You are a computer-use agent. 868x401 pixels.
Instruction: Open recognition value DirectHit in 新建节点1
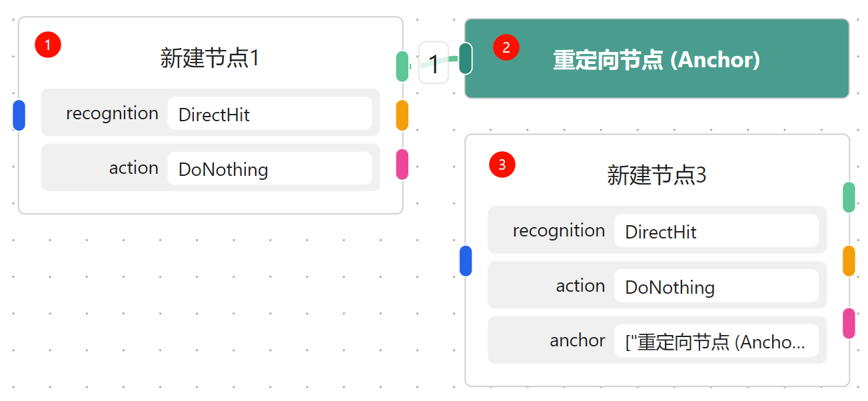(x=269, y=114)
